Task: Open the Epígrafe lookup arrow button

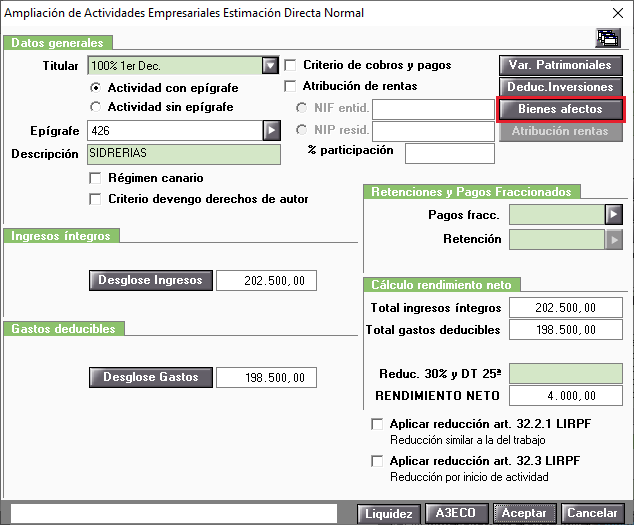Action: tap(272, 130)
